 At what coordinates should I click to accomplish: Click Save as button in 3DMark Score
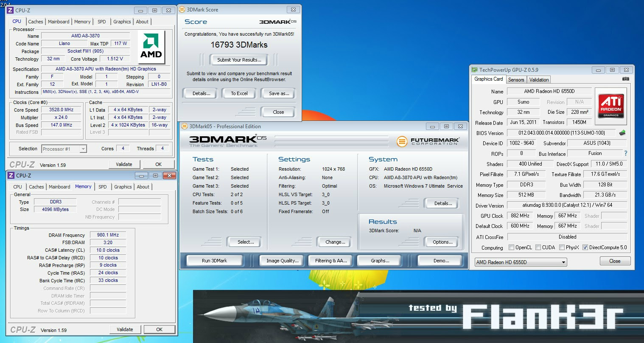click(x=279, y=93)
